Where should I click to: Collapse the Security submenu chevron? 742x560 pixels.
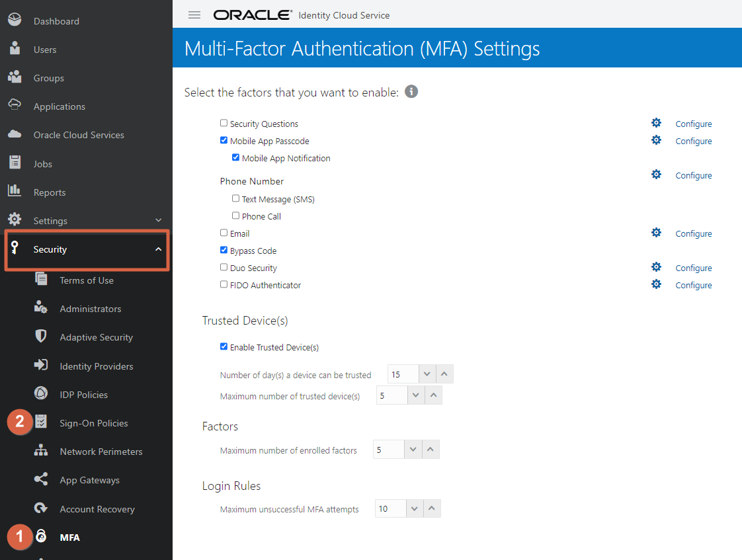click(159, 249)
